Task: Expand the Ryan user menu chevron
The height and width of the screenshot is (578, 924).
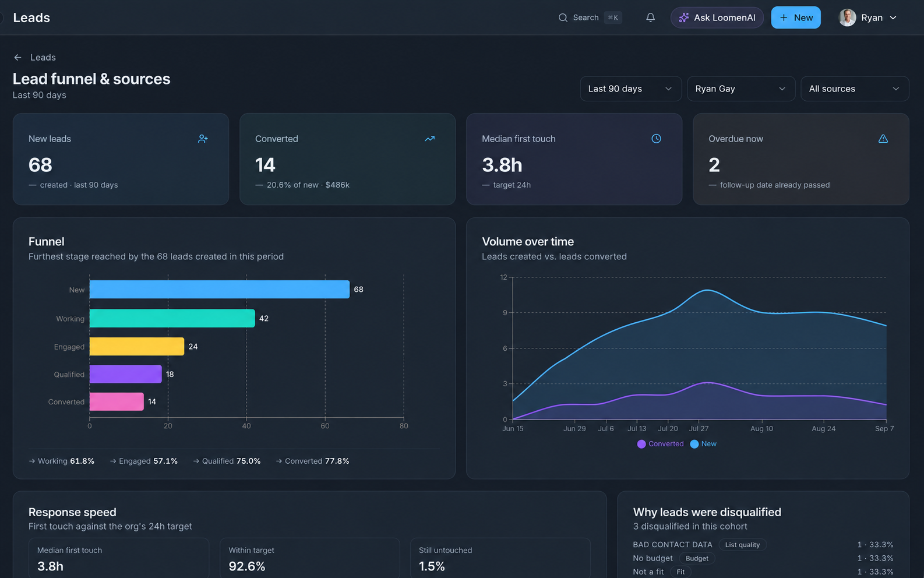Action: 893,17
